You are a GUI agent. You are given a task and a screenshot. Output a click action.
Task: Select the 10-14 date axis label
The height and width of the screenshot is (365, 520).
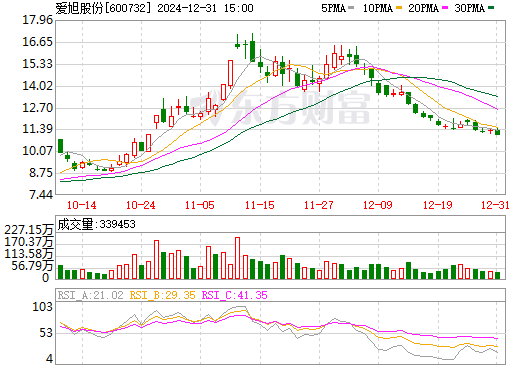point(82,205)
